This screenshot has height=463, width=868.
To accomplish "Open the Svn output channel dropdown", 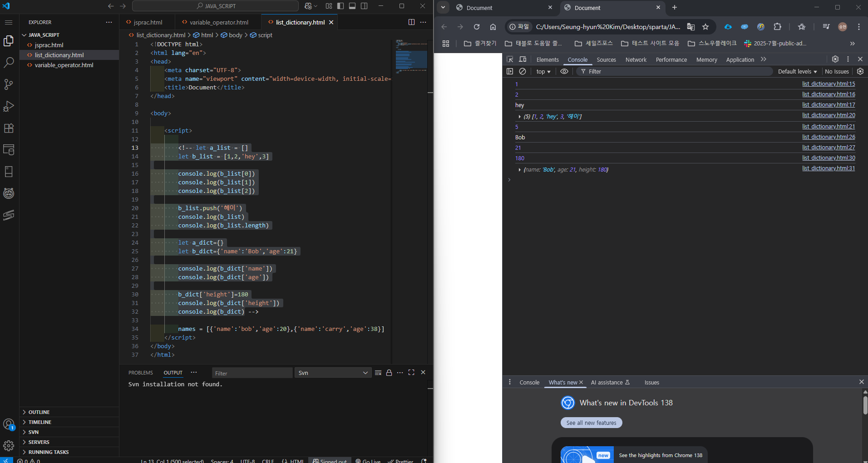I will tap(333, 373).
